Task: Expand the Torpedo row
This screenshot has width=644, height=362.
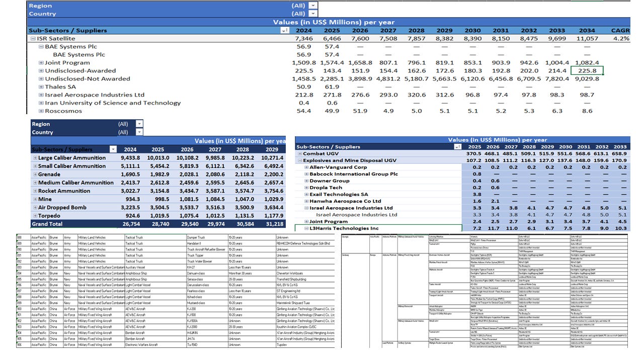Action: pyautogui.click(x=35, y=216)
